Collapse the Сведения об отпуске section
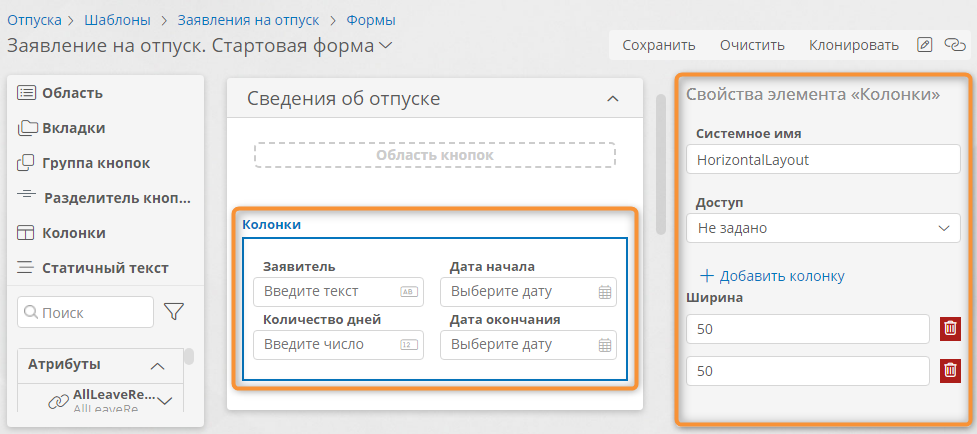The image size is (977, 434). coord(613,98)
